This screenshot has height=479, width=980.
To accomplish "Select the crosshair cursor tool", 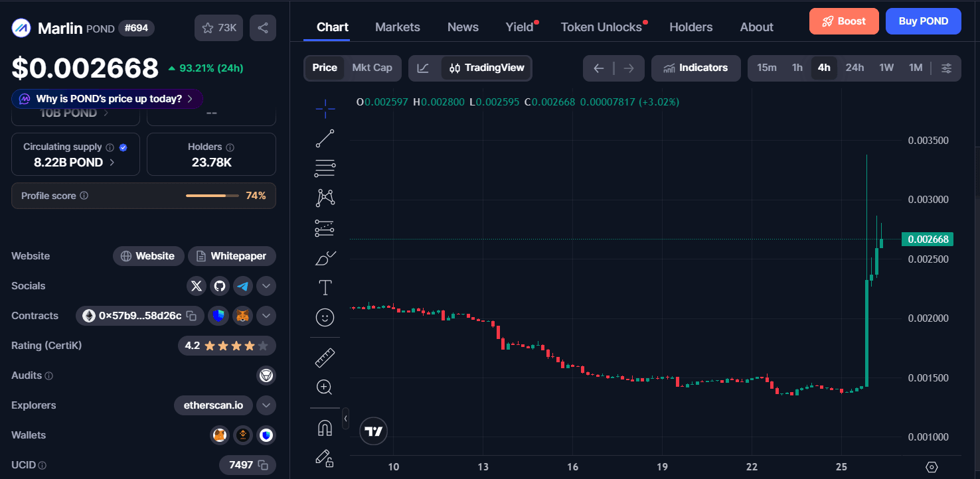I will [x=325, y=109].
